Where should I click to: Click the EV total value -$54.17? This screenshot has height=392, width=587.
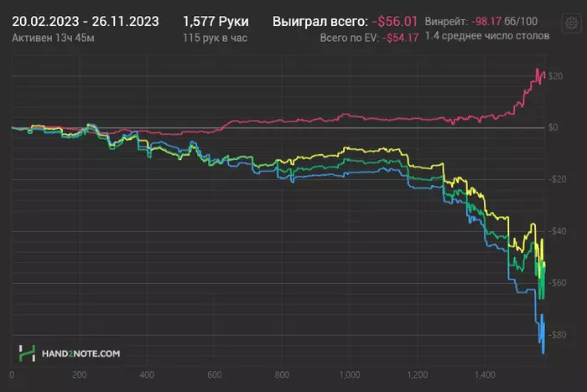pos(400,38)
